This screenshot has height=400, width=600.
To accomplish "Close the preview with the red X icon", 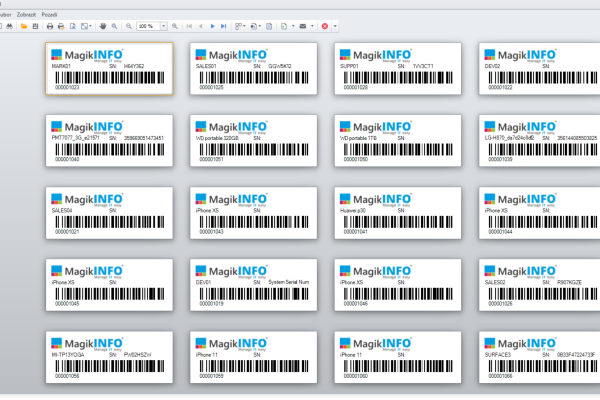I will click(x=325, y=26).
